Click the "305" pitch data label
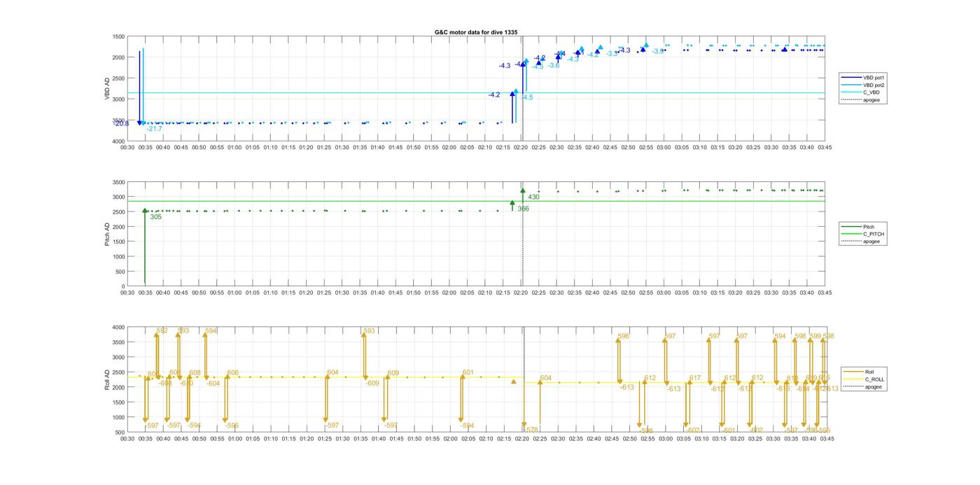 click(155, 217)
